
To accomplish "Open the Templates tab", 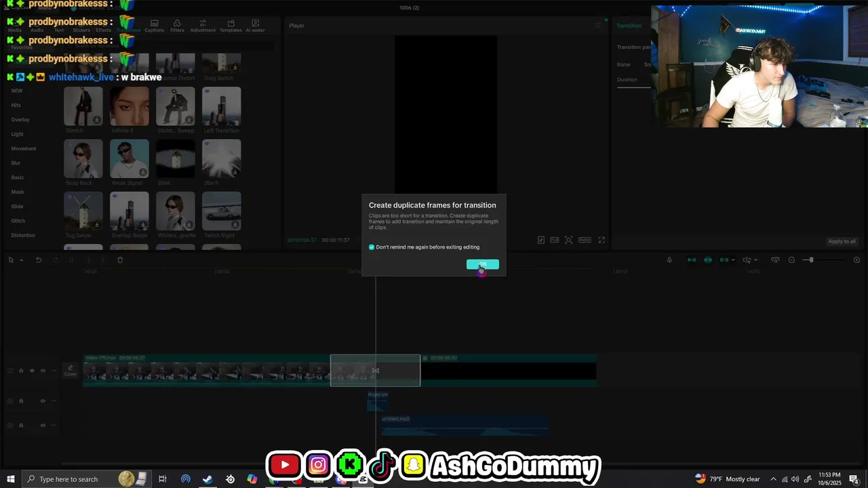I will point(231,26).
